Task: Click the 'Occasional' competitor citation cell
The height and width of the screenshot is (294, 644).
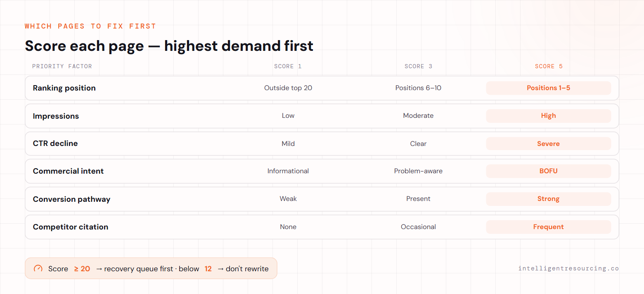Action: click(x=418, y=227)
